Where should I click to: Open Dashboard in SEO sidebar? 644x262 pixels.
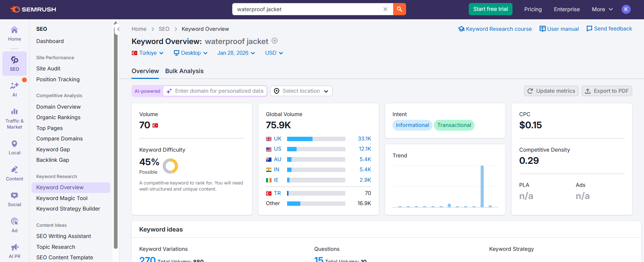click(50, 41)
